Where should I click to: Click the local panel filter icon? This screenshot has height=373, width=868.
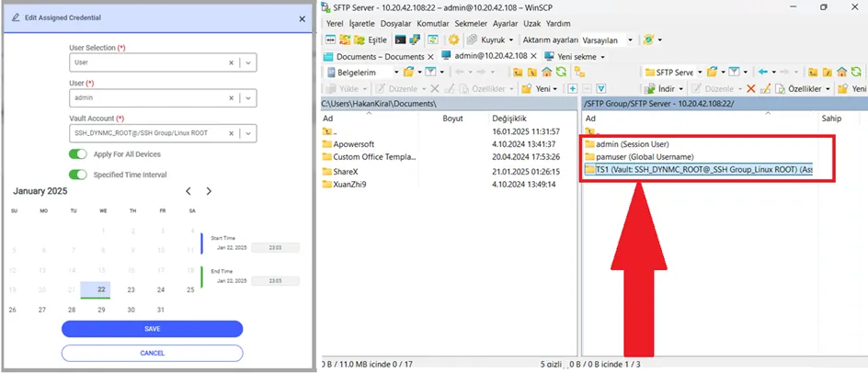430,72
